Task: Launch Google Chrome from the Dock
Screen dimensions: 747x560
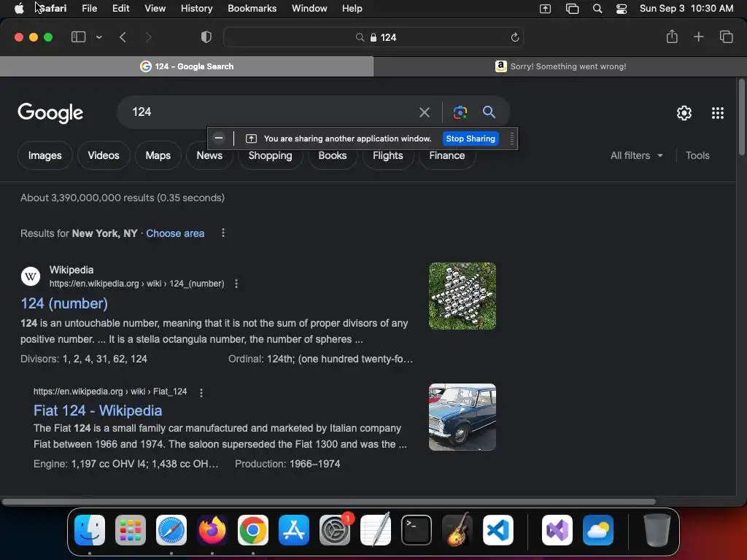Action: tap(253, 530)
